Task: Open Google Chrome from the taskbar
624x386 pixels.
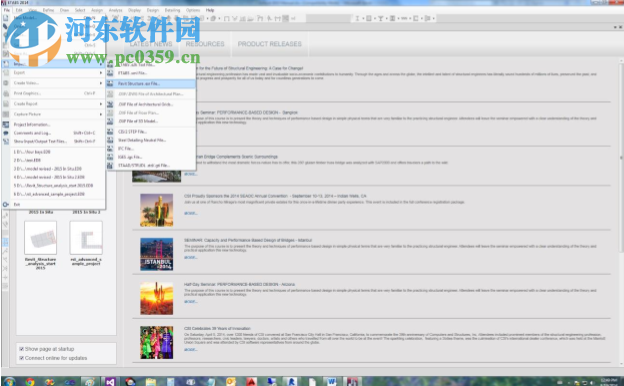Action: [30, 382]
